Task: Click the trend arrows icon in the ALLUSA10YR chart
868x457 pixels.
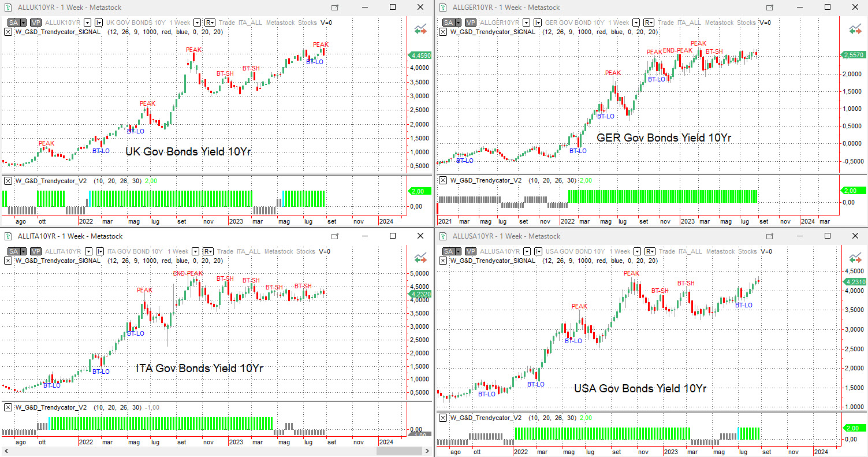Action: coord(855,258)
